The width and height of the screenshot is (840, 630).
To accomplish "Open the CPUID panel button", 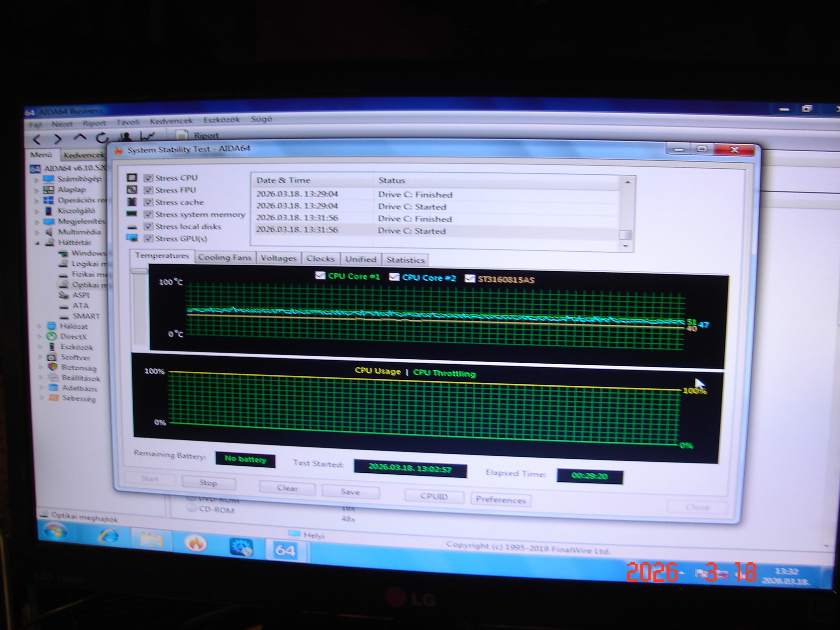I will coord(434,496).
